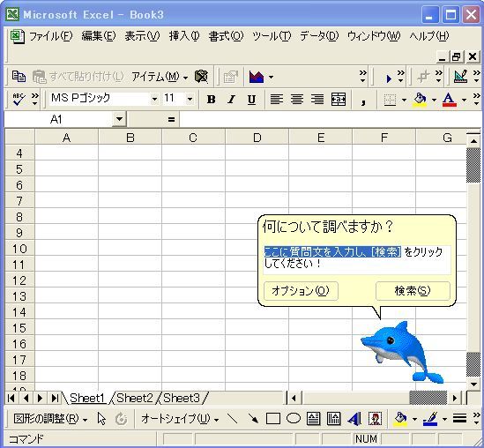The image size is (484, 448).
Task: Click the design mode ruler icon
Action: (460, 77)
